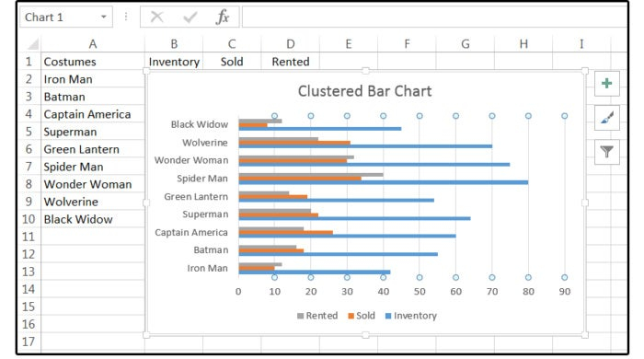The width and height of the screenshot is (644, 359).
Task: Select the Clustered Bar Chart title
Action: tap(364, 91)
